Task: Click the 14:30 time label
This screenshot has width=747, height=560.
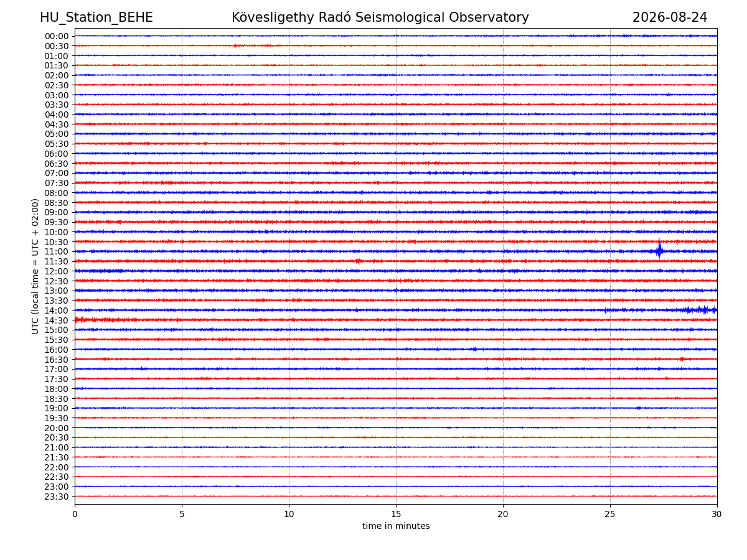Action: point(57,320)
